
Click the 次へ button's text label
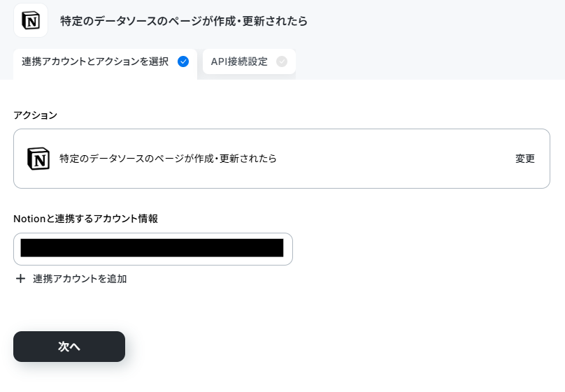point(69,347)
